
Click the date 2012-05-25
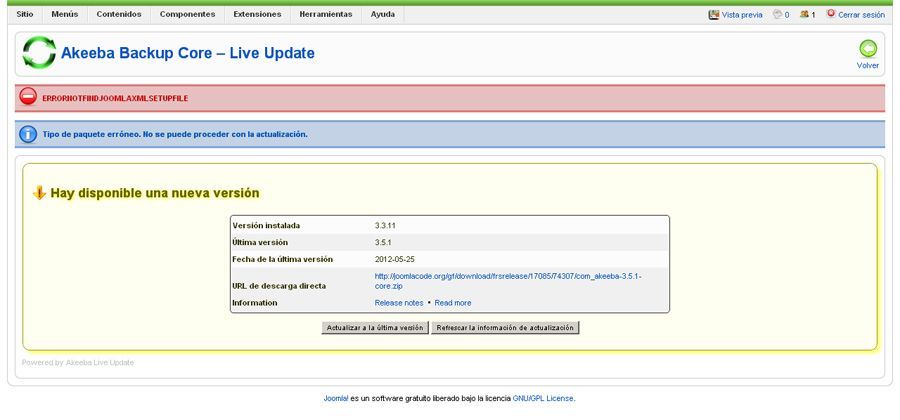[395, 259]
